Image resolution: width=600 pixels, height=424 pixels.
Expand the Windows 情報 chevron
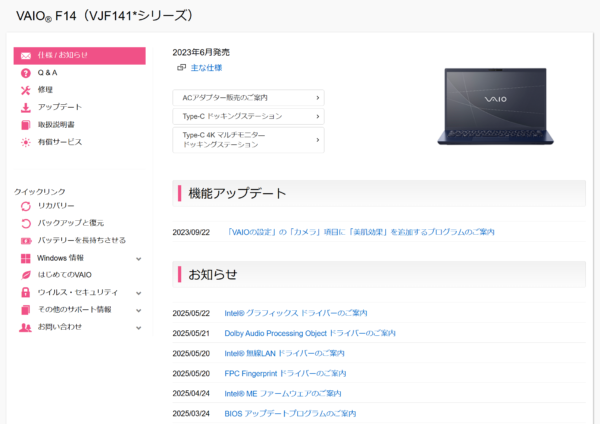tap(139, 259)
